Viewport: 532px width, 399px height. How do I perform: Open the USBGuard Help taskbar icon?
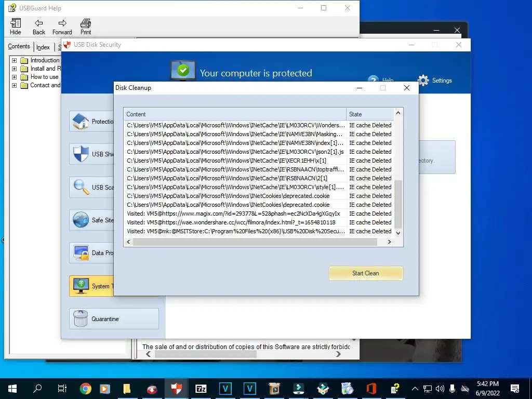(x=395, y=389)
